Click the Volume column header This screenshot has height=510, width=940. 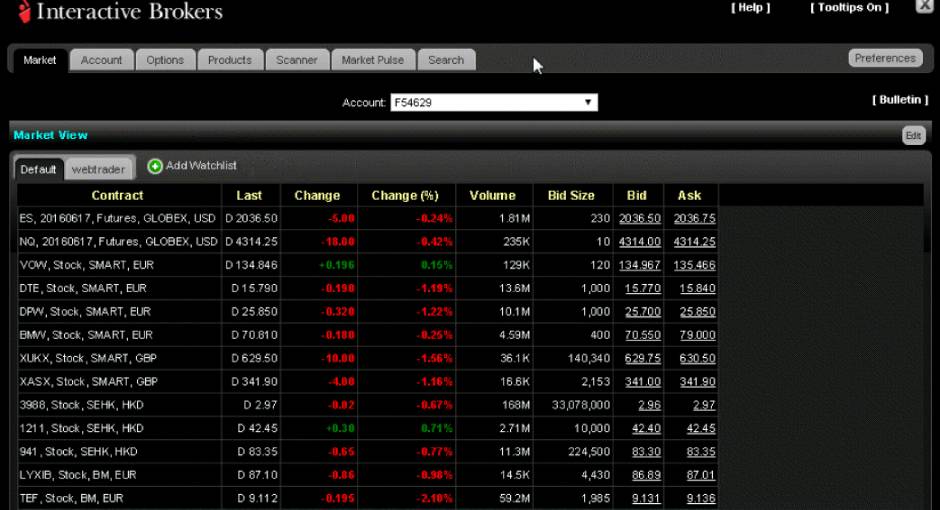pos(493,195)
